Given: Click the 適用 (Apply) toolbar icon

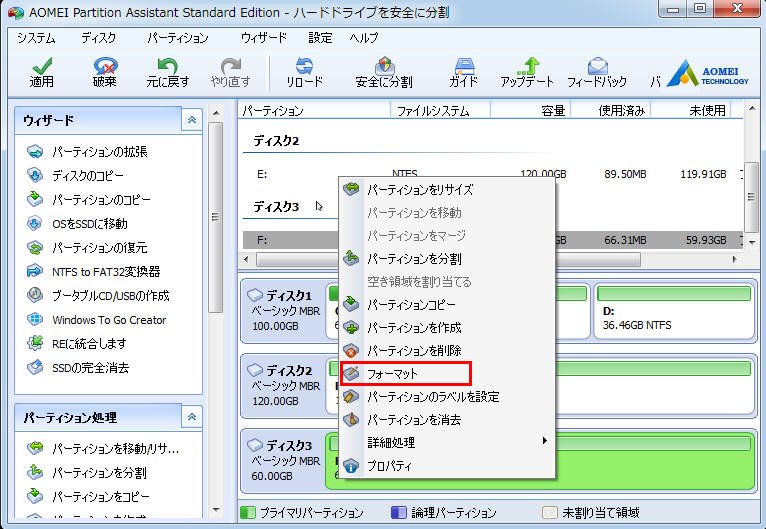Looking at the screenshot, I should pyautogui.click(x=42, y=72).
